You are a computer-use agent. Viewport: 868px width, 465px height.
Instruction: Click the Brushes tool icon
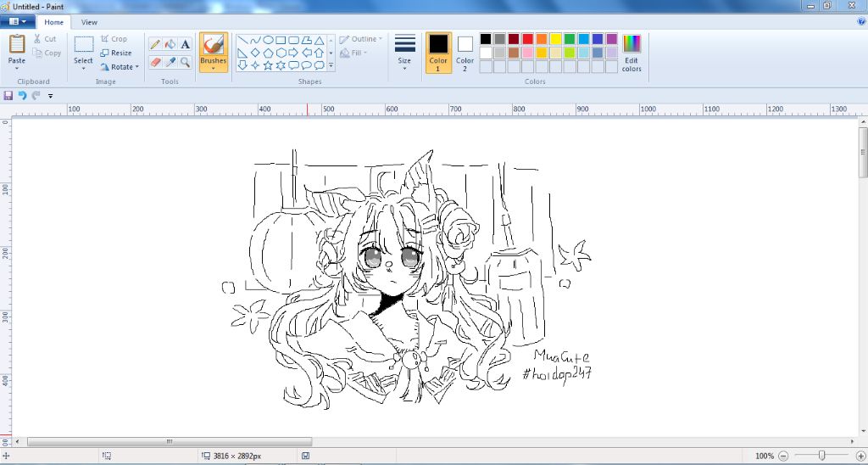click(x=213, y=44)
